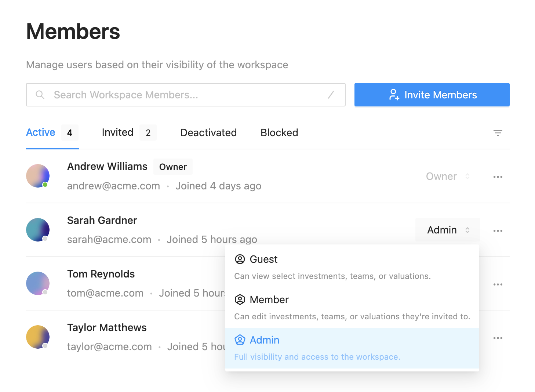Open more options for Andrew Williams

click(x=498, y=177)
